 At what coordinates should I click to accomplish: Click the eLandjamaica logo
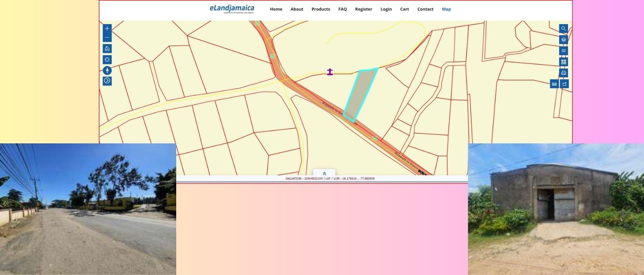coord(232,9)
